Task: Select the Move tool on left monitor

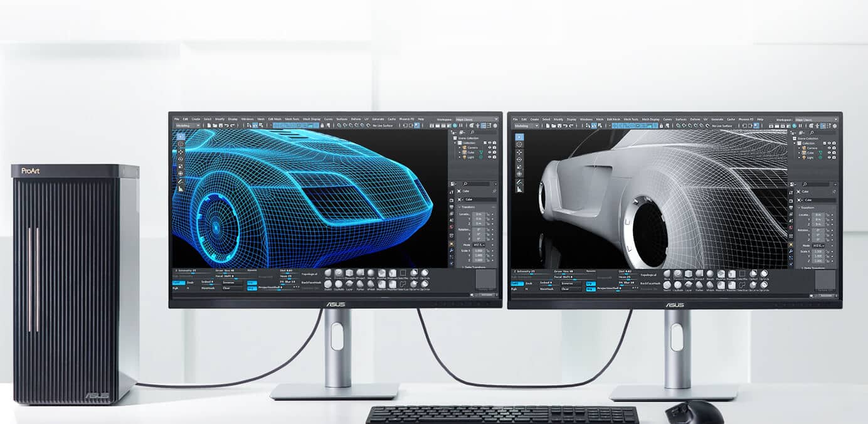Action: tap(181, 151)
